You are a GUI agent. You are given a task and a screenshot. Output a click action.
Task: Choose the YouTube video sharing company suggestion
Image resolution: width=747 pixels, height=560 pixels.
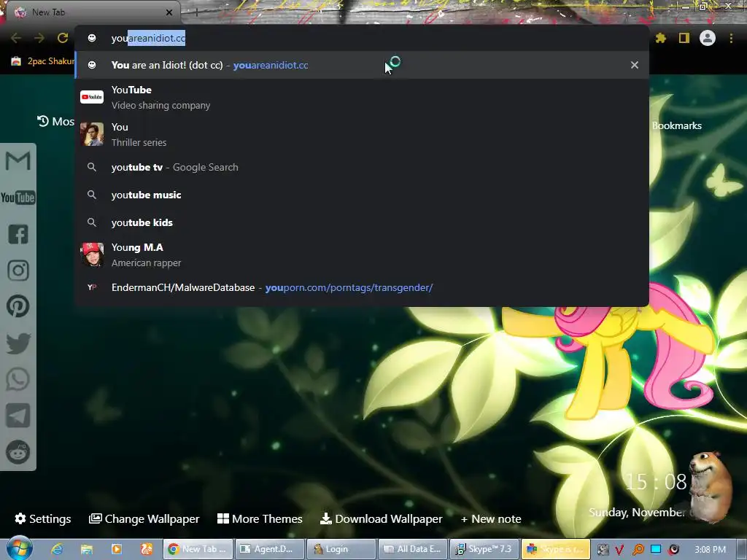click(362, 97)
